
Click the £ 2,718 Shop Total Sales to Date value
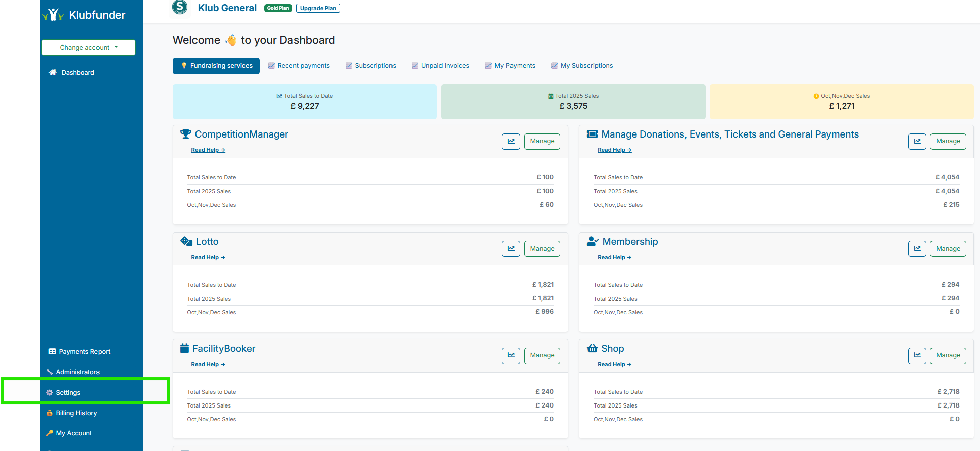tap(948, 392)
